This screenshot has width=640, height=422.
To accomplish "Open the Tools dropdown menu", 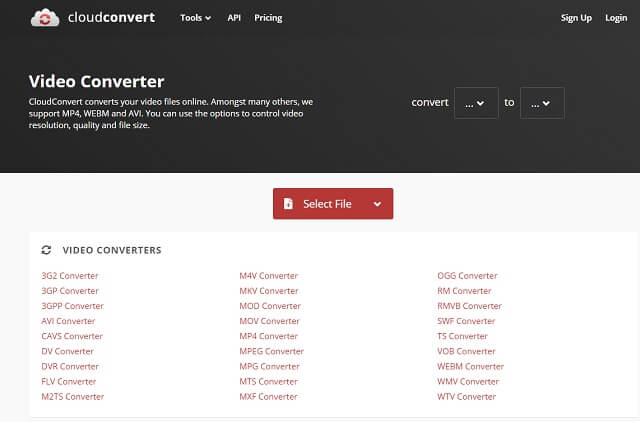I will coord(196,18).
